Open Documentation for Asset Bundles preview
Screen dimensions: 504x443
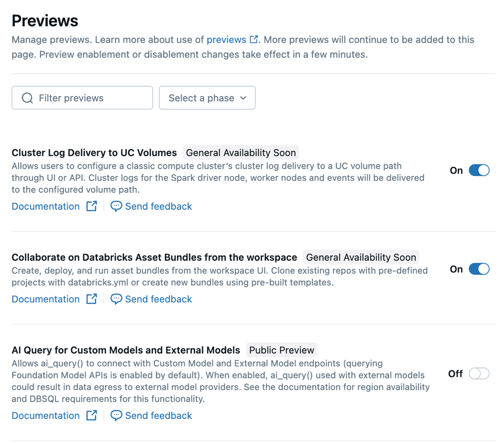(x=45, y=299)
